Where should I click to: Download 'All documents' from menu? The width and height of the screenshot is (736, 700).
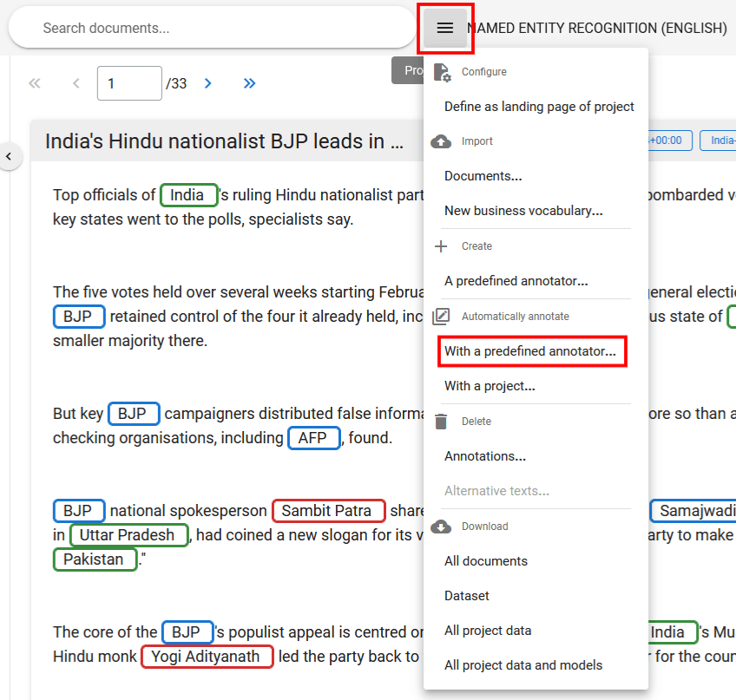tap(485, 561)
